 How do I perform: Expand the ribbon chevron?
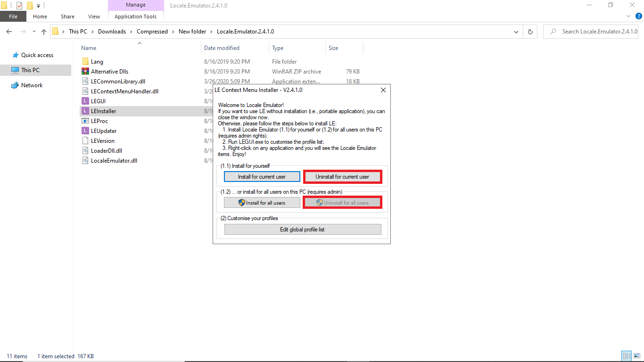627,16
